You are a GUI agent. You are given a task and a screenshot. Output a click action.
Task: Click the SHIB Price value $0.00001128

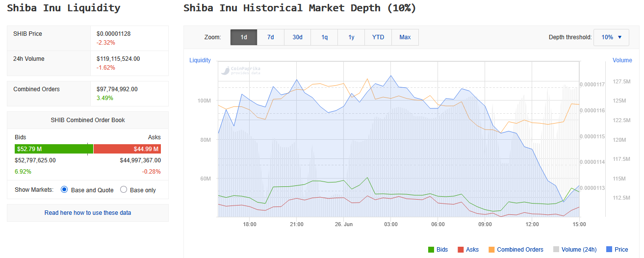tap(113, 34)
